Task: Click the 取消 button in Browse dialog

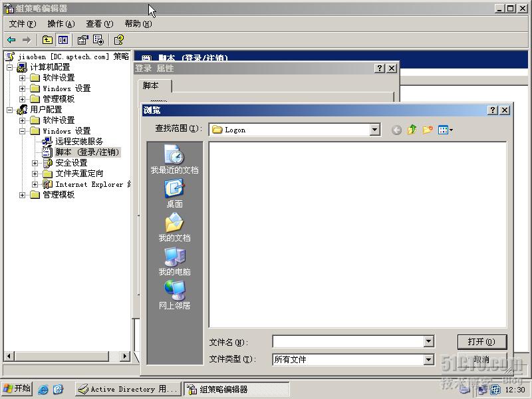Action: 481,359
